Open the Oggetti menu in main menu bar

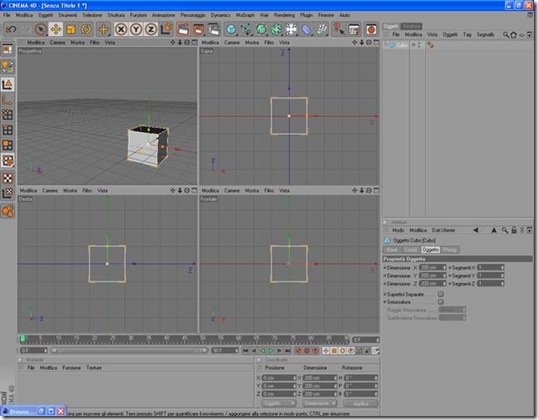coord(46,15)
